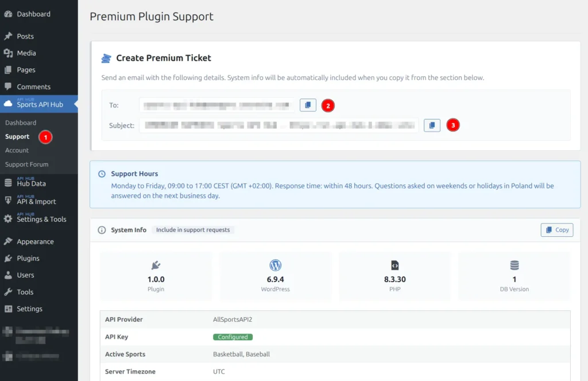Click the UTC server timezone value
This screenshot has width=588, height=381.
(x=219, y=372)
